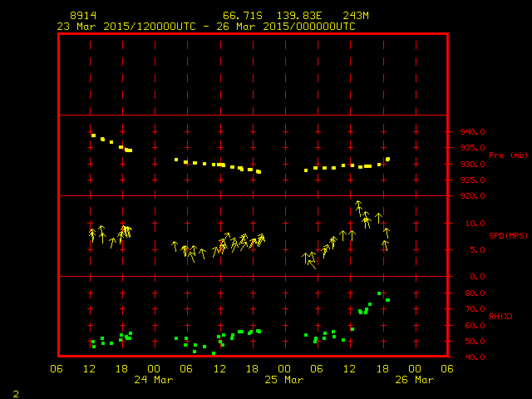The image size is (532, 399).
Task: Click the start date 23 Mar 2015/120000UTC text
Action: coord(126,26)
